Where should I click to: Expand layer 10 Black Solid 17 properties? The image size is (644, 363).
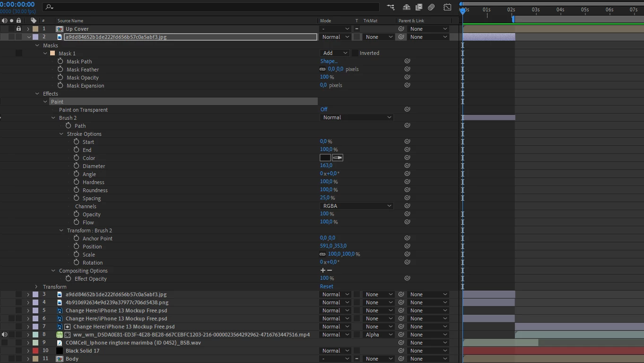pyautogui.click(x=28, y=351)
